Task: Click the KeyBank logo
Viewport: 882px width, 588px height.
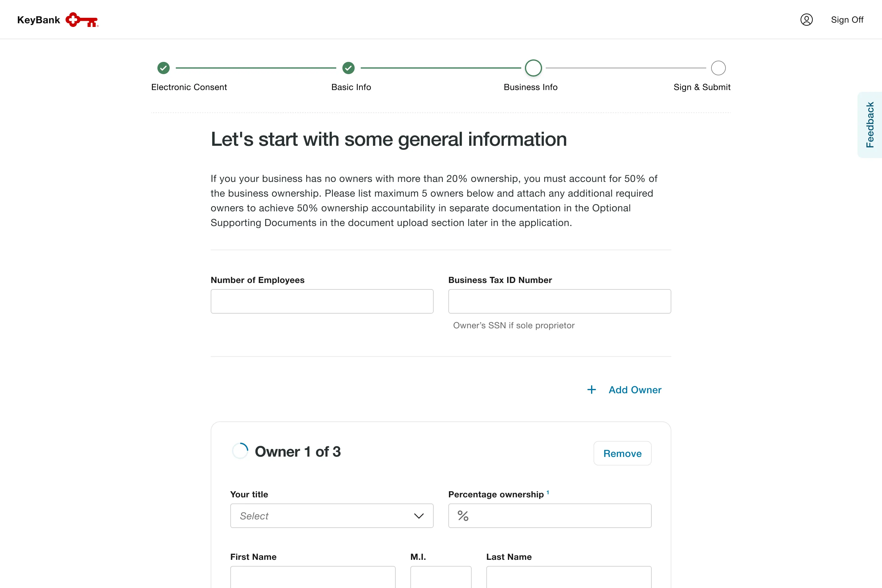Action: [57, 20]
